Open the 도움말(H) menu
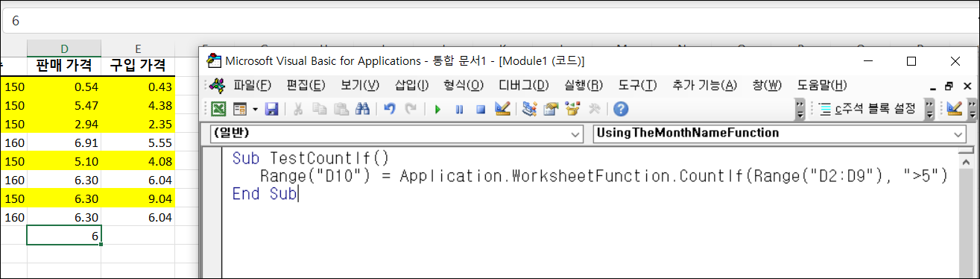The image size is (980, 279). [822, 85]
